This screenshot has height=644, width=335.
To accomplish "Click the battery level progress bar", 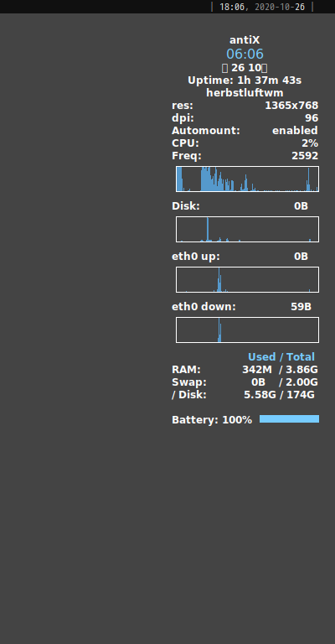I will [289, 419].
